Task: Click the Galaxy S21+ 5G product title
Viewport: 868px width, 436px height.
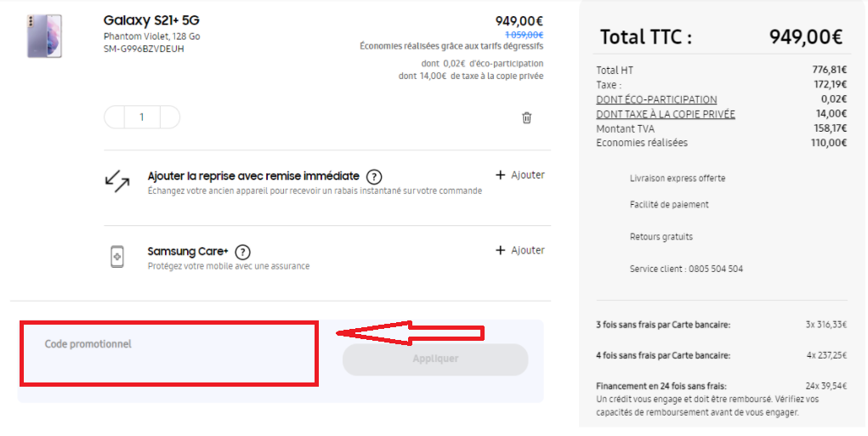Action: pos(151,20)
